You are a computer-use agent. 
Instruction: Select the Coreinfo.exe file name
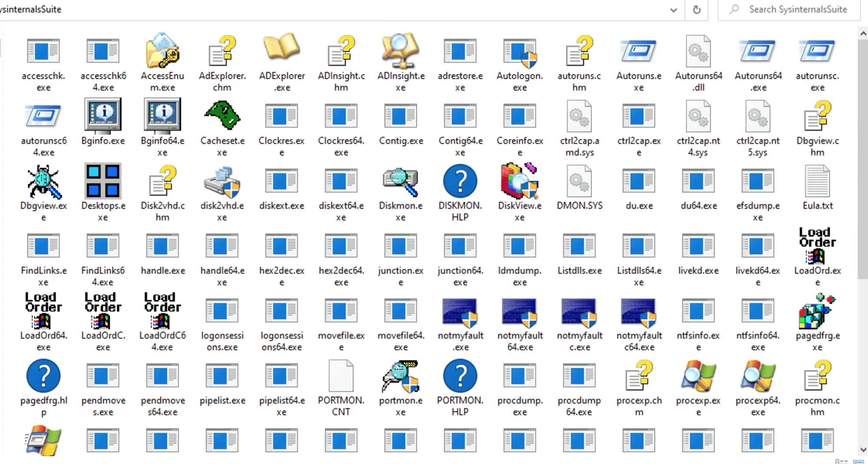coord(520,147)
